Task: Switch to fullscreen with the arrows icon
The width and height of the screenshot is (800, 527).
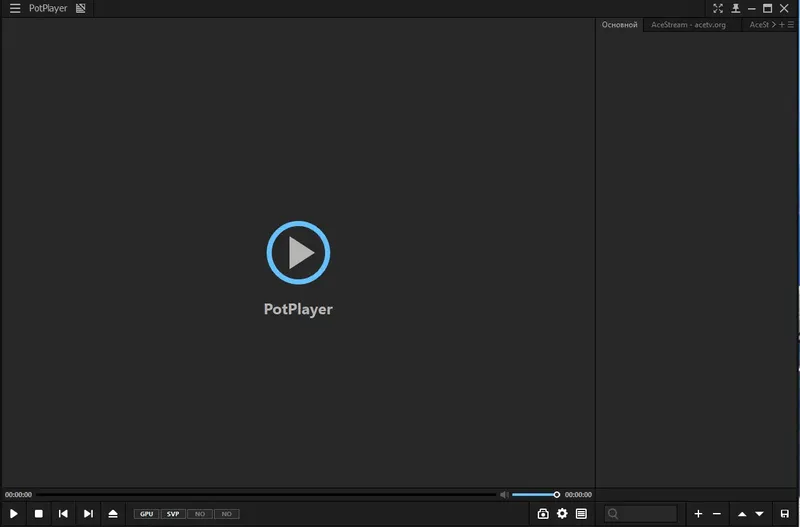Action: (x=718, y=8)
